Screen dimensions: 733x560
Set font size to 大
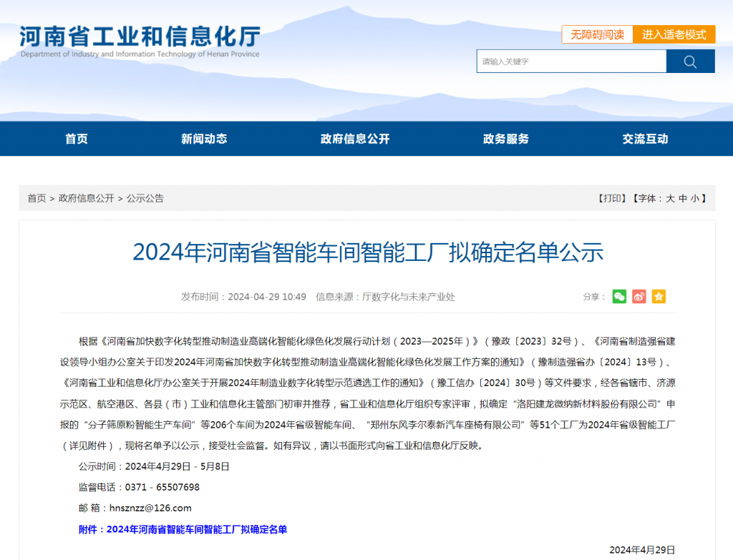tap(670, 199)
